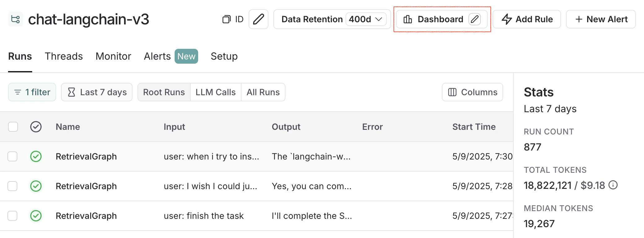Image resolution: width=644 pixels, height=238 pixels.
Task: Copy the project ID
Action: [x=227, y=19]
